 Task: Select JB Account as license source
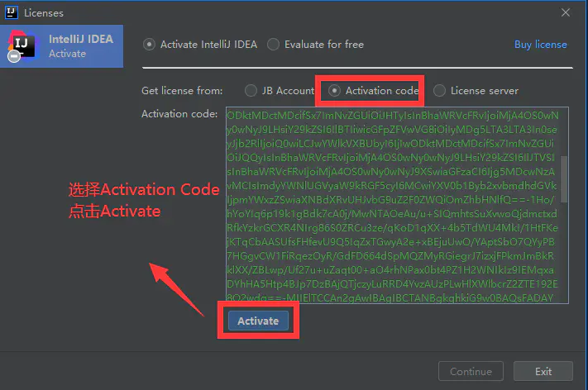[251, 91]
